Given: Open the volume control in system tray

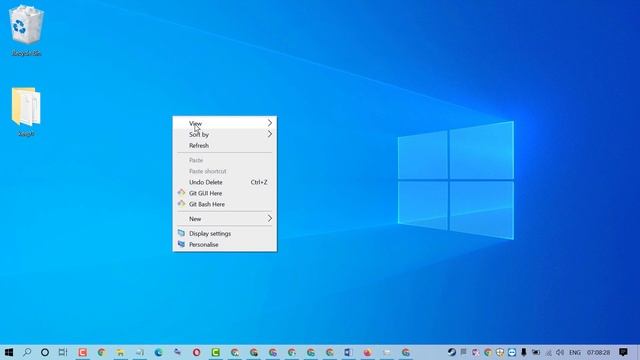Looking at the screenshot, I should pos(560,352).
